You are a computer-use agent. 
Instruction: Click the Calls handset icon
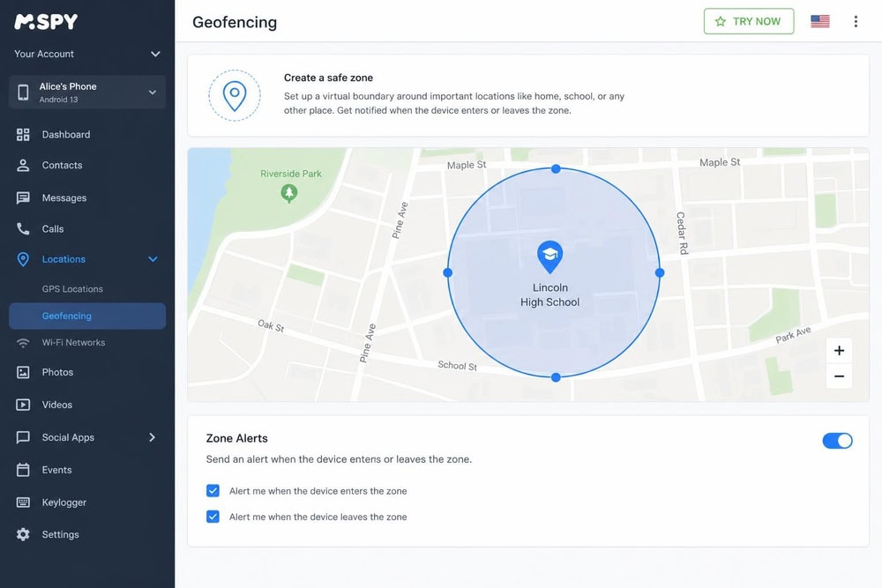23,229
